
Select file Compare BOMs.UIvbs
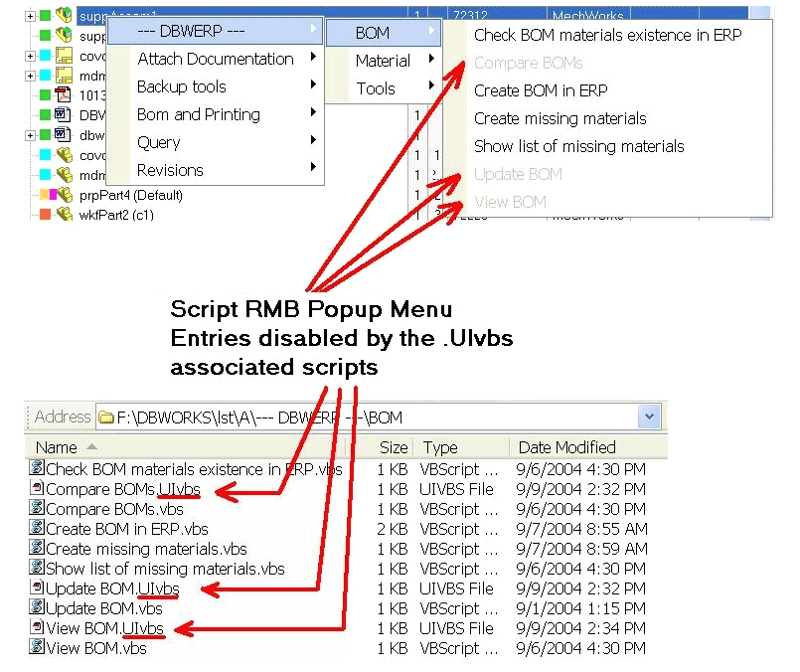(123, 489)
